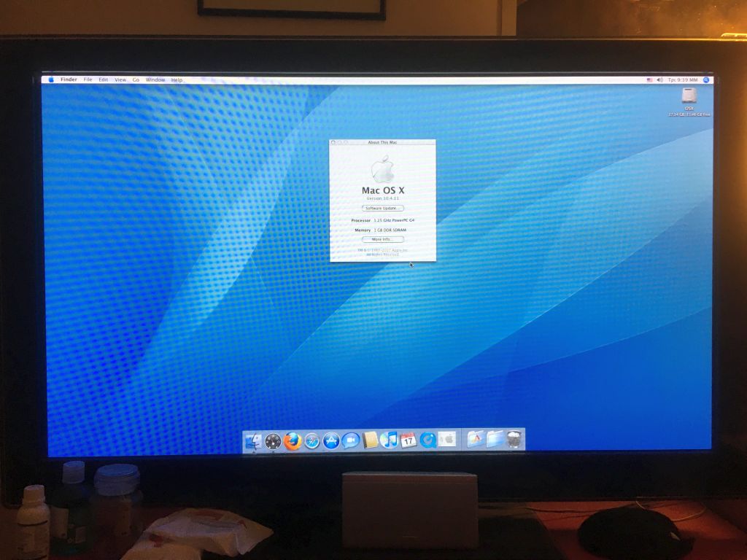The width and height of the screenshot is (747, 560).
Task: Open Spotlight search in menu bar
Action: coord(706,80)
